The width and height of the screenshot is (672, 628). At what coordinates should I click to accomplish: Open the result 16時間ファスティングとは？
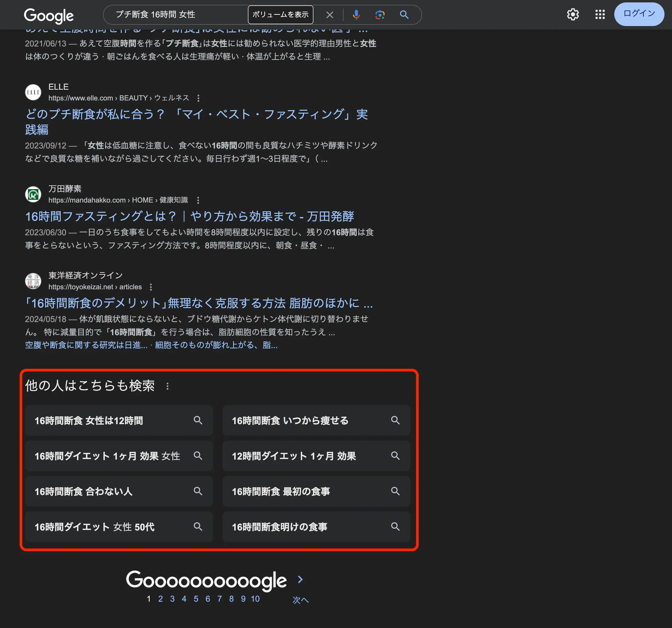(x=190, y=217)
